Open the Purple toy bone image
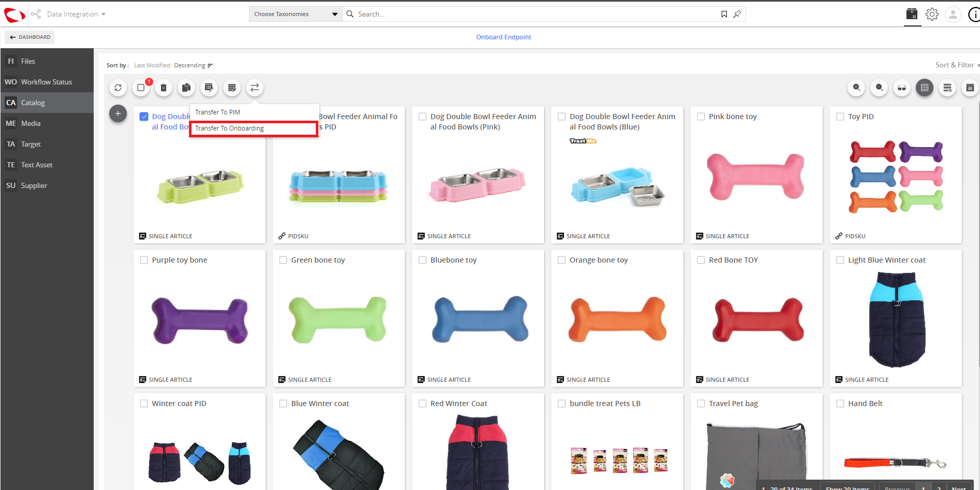The image size is (980, 490). click(199, 321)
